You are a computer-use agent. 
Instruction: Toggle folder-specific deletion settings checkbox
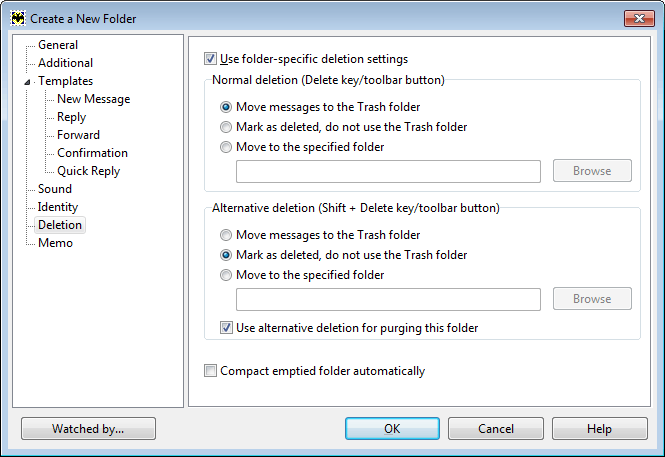[x=210, y=59]
